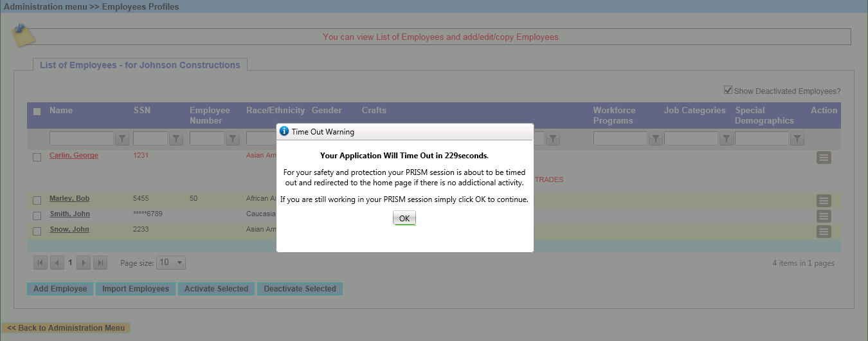Open action menu for Snow, John row
Image resolution: width=868 pixels, height=341 pixels.
[824, 232]
